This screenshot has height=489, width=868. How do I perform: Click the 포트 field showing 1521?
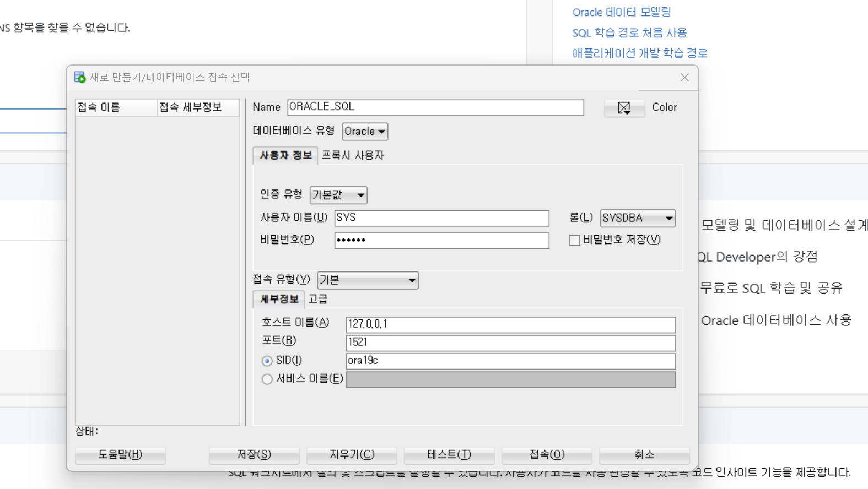point(510,343)
